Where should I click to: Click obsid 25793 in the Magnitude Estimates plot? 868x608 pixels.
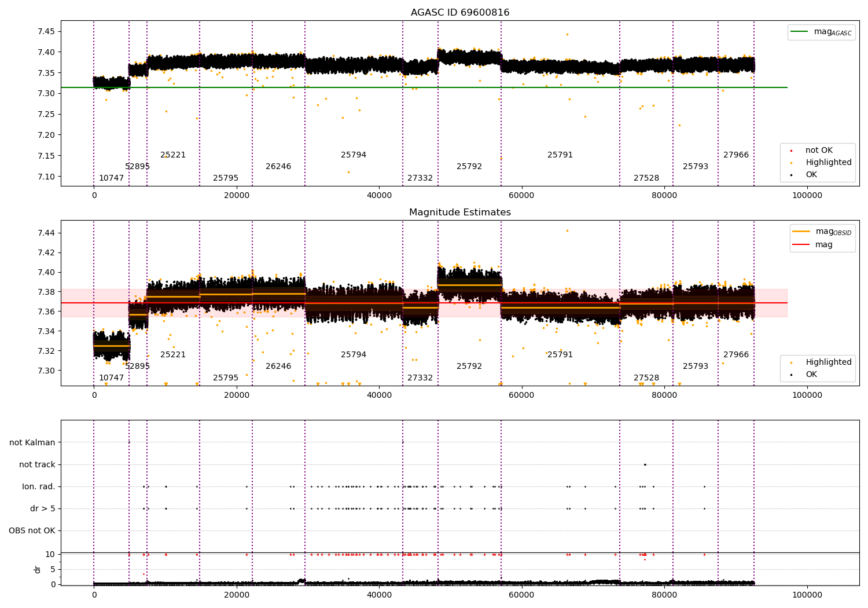point(696,367)
